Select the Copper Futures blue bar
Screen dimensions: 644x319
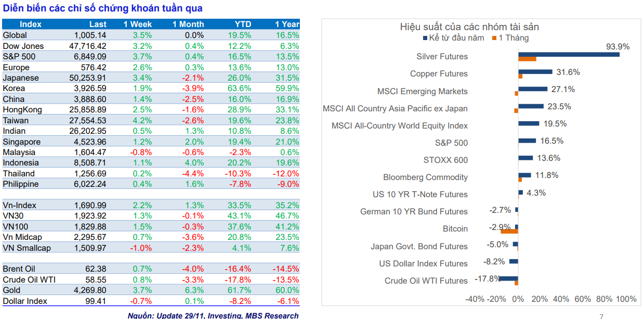[x=535, y=72]
